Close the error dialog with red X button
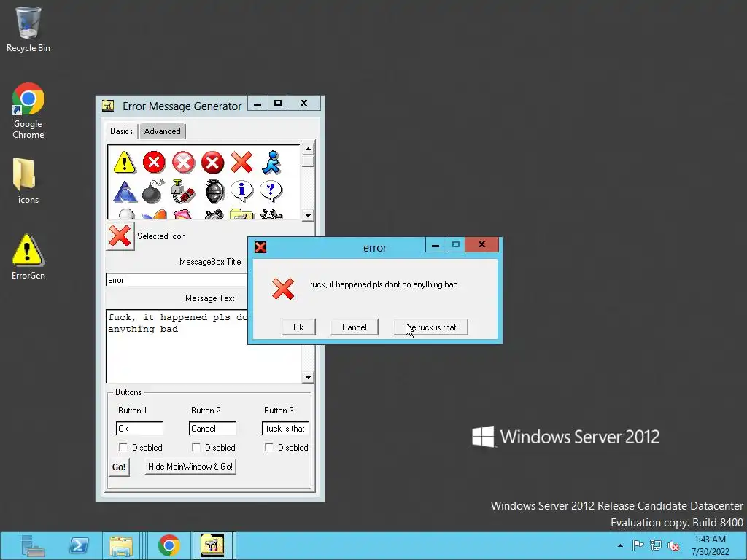Screen dimensions: 747x560 point(481,244)
